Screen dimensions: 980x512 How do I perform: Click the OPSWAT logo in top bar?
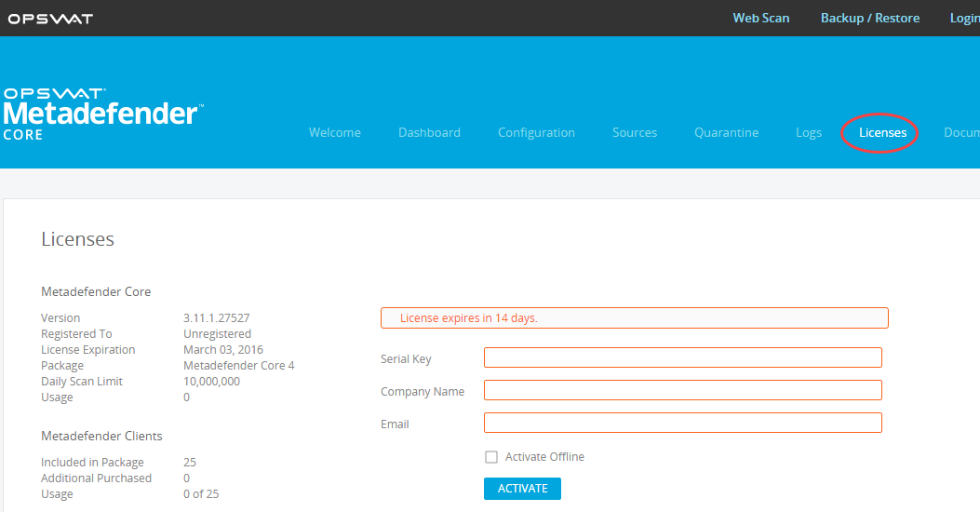coord(50,19)
